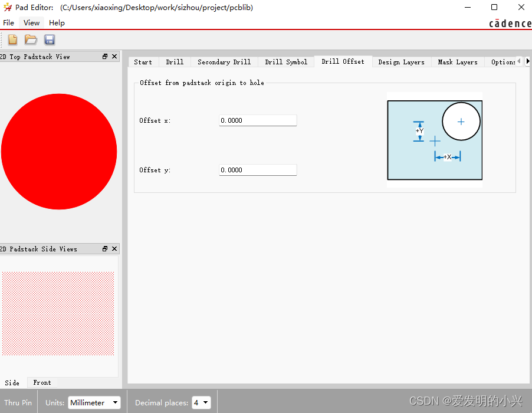The image size is (532, 413).
Task: Click the hatched padstack side view preview
Action: (58, 313)
